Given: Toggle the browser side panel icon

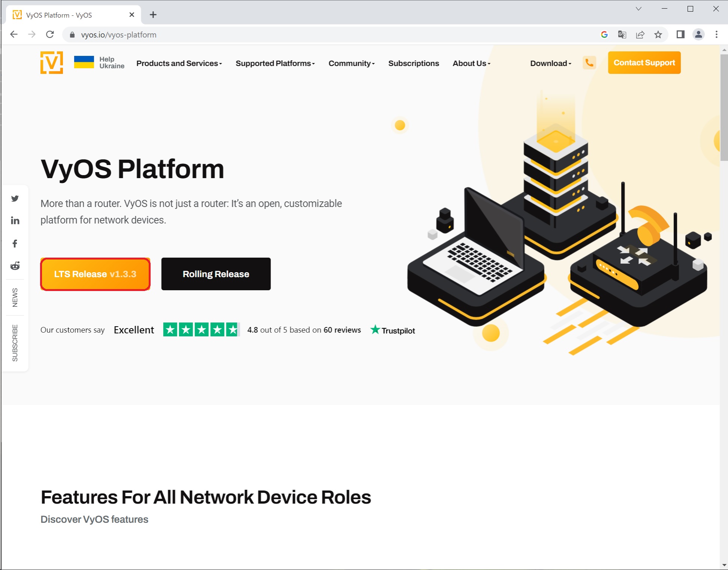Looking at the screenshot, I should click(680, 34).
